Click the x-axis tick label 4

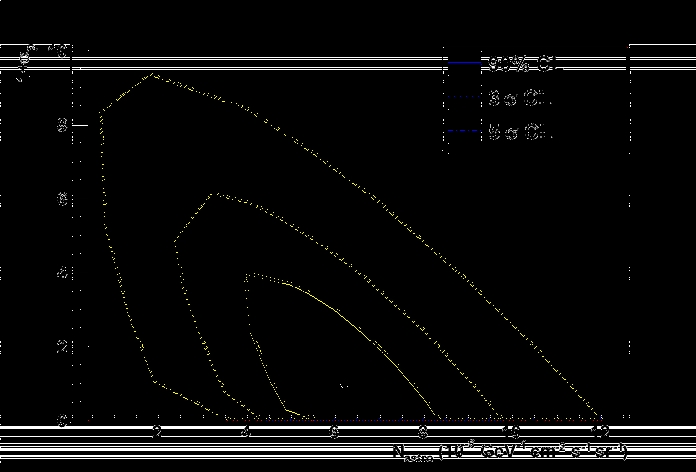click(246, 432)
